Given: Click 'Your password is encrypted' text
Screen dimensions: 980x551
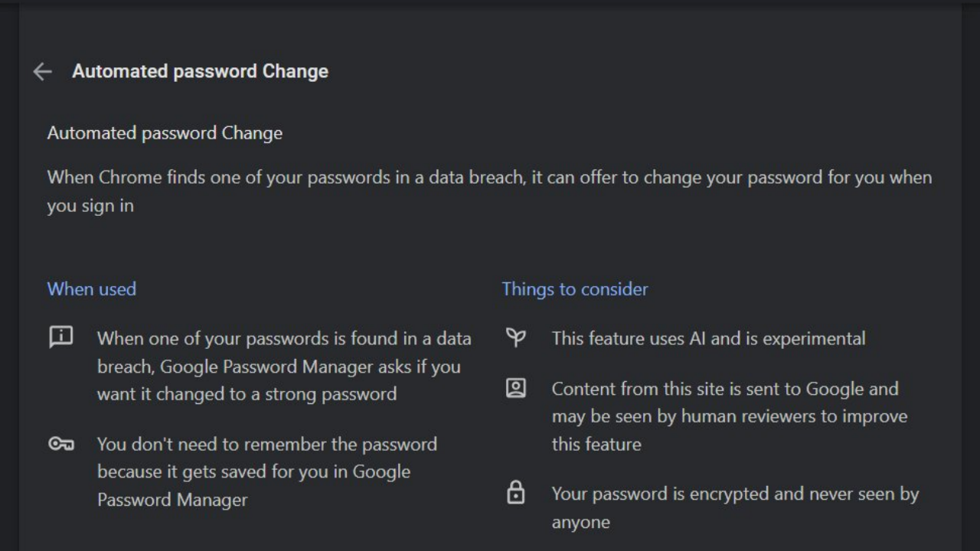Looking at the screenshot, I should (x=735, y=508).
